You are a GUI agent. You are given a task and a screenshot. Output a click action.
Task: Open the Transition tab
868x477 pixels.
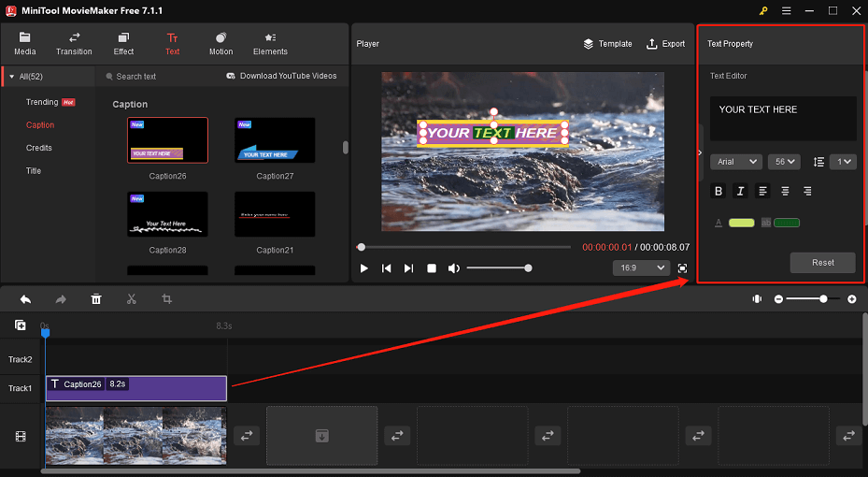coord(74,44)
